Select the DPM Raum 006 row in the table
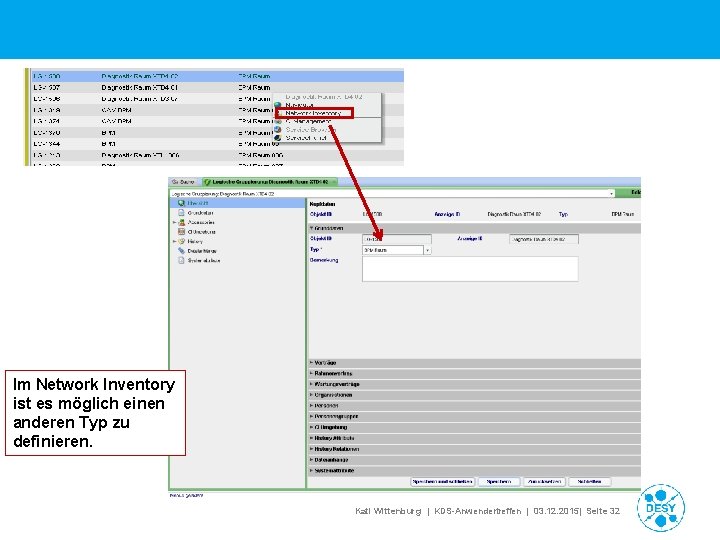This screenshot has width=720, height=540. tap(217, 155)
